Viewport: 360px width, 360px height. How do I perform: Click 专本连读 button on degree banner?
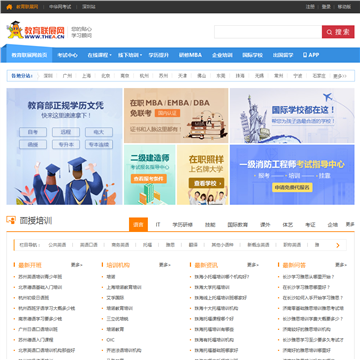coord(99,144)
